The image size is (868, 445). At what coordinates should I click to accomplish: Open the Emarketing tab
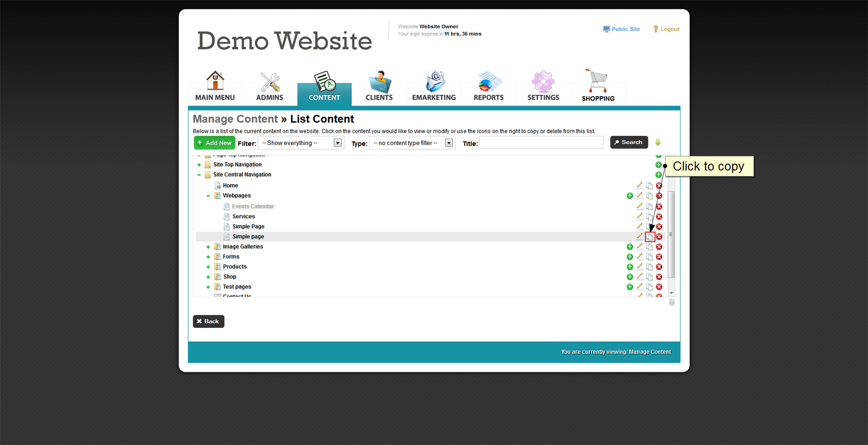(x=434, y=87)
